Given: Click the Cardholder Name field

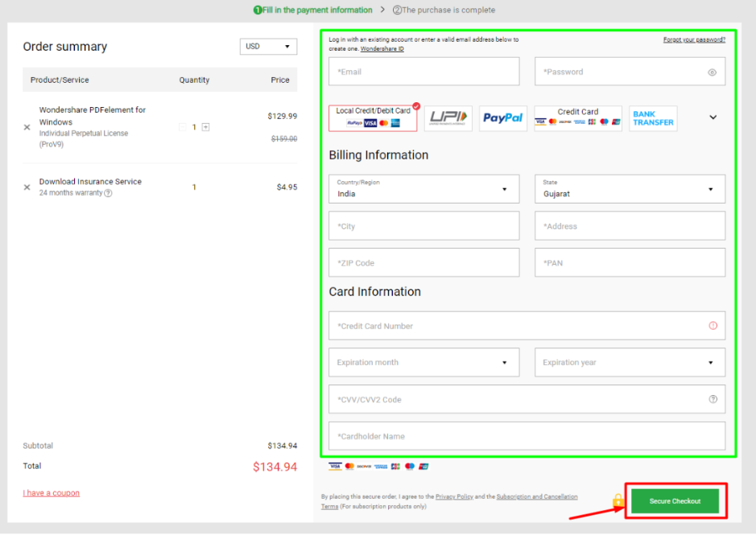Looking at the screenshot, I should pyautogui.click(x=527, y=436).
